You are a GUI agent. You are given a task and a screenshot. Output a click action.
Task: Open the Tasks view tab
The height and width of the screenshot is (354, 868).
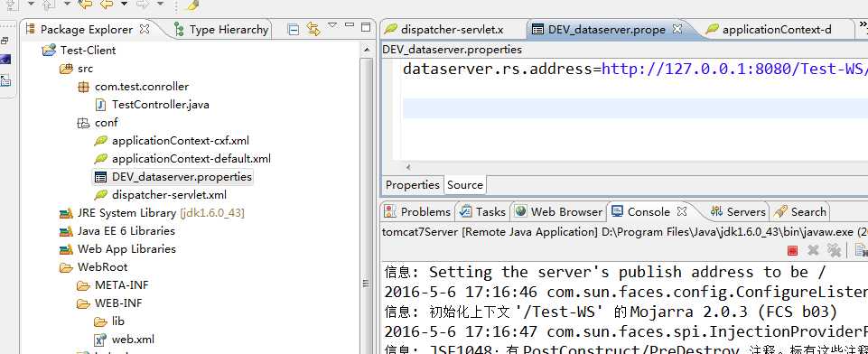click(x=482, y=212)
